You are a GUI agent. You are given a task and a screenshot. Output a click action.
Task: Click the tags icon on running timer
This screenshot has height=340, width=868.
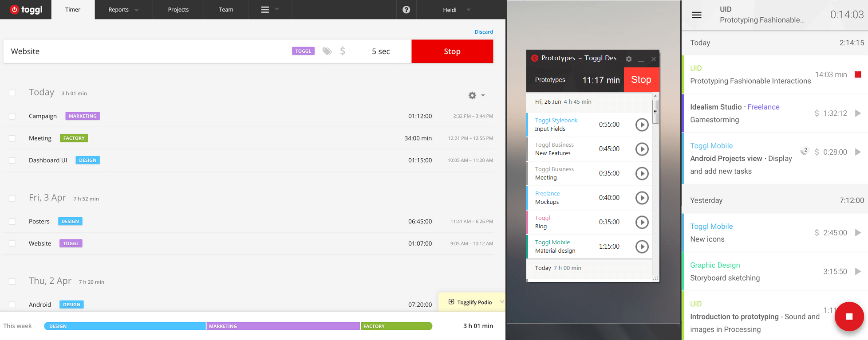click(327, 51)
